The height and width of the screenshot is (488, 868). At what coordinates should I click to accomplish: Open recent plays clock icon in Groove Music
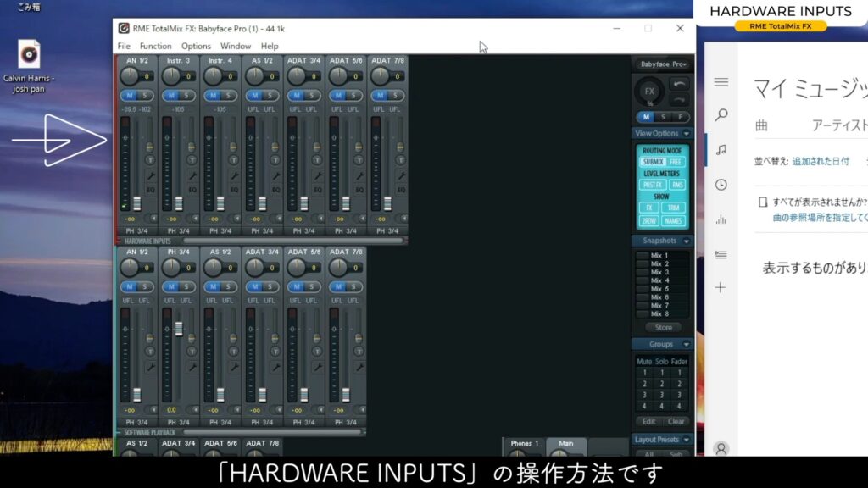tap(721, 185)
